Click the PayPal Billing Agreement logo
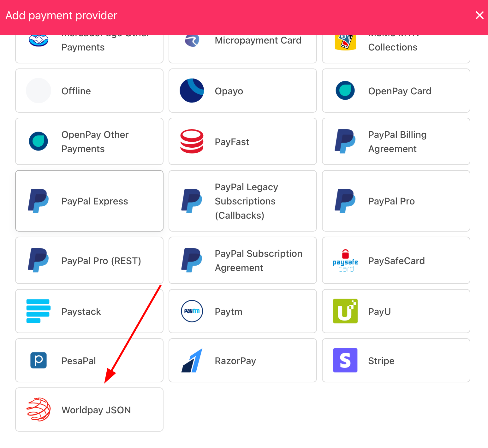Image resolution: width=488 pixels, height=448 pixels. (345, 141)
